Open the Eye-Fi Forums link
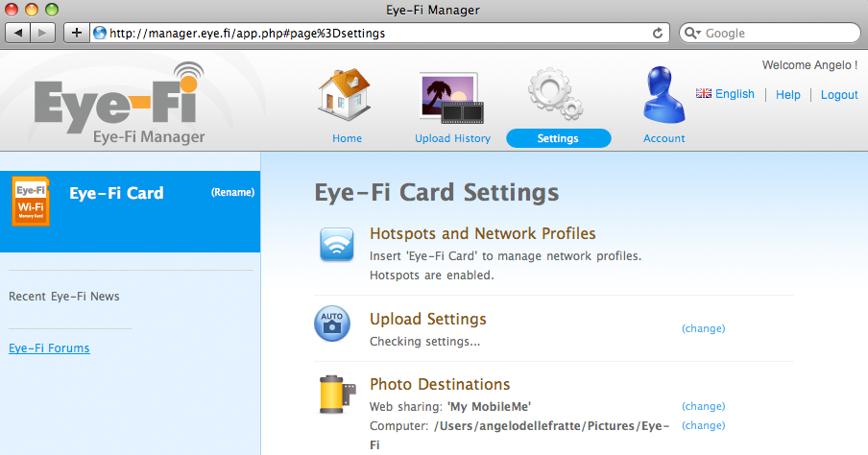 [x=49, y=348]
